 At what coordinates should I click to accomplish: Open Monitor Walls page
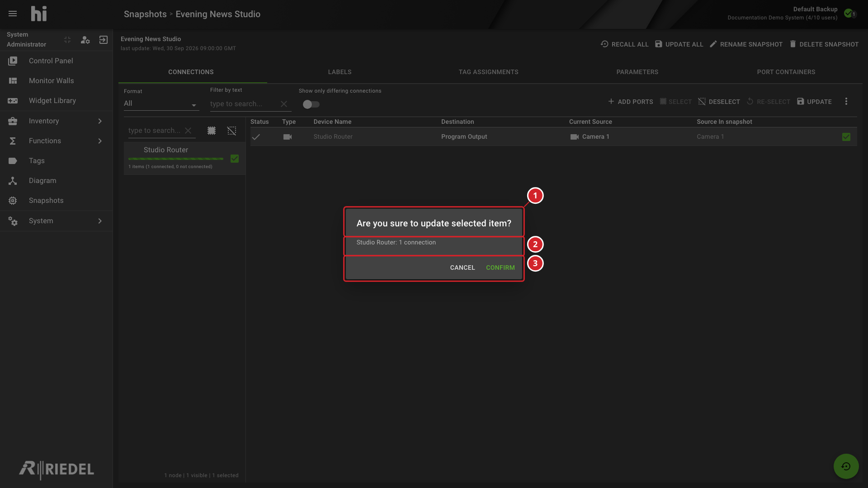(x=57, y=80)
